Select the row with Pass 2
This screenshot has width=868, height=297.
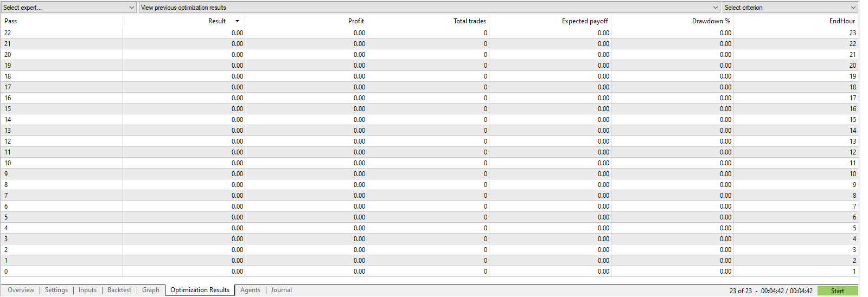tap(429, 250)
